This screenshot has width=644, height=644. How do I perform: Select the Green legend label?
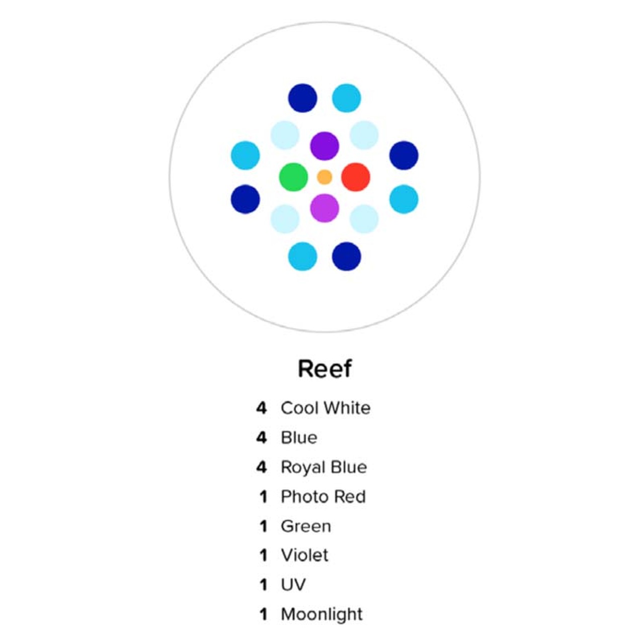pyautogui.click(x=306, y=526)
